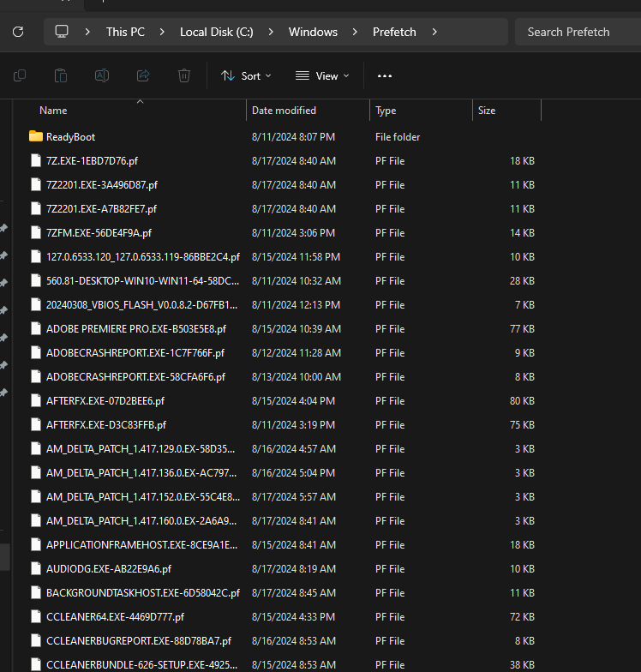The image size is (641, 672).
Task: Select file 560.81-DESKTOP-WIN10-WIN11-64-58DC...
Action: click(142, 281)
